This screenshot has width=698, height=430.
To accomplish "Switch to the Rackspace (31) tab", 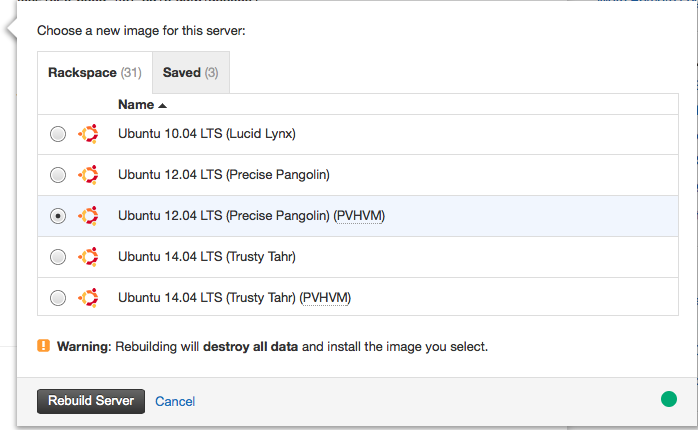I will [x=95, y=73].
